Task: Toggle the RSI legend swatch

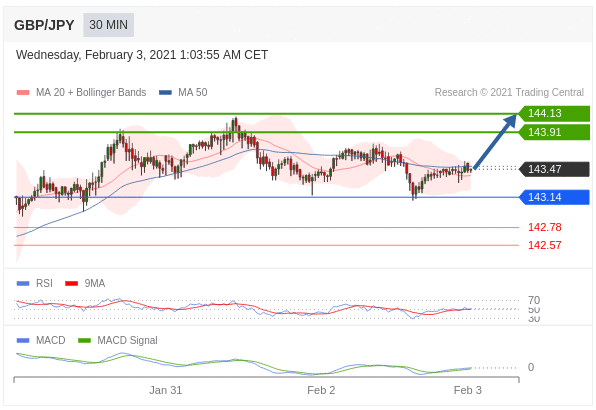Action: (23, 283)
